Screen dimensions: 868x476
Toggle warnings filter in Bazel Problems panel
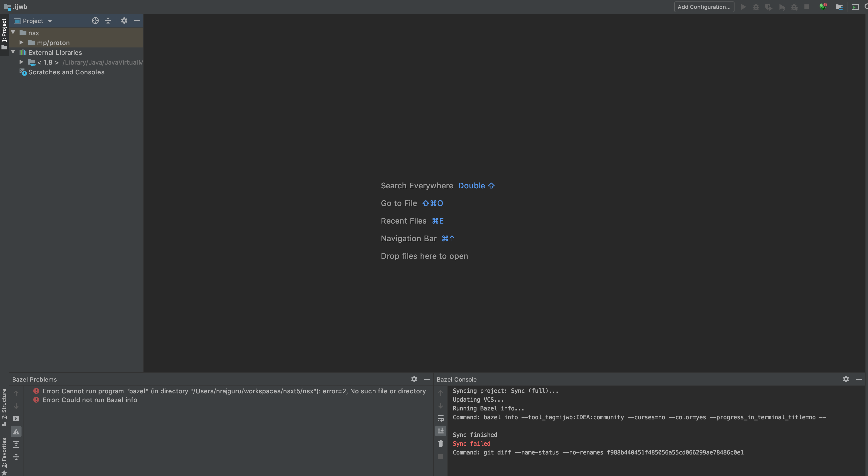pos(16,431)
